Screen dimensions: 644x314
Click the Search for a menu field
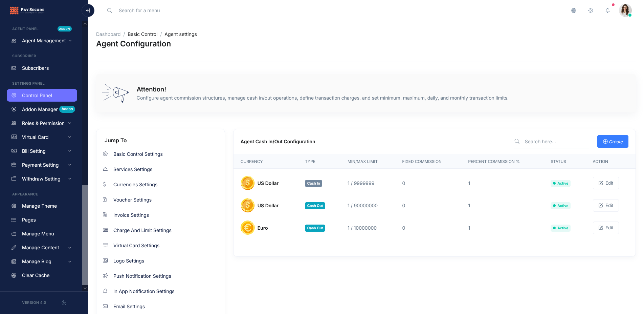(139, 11)
